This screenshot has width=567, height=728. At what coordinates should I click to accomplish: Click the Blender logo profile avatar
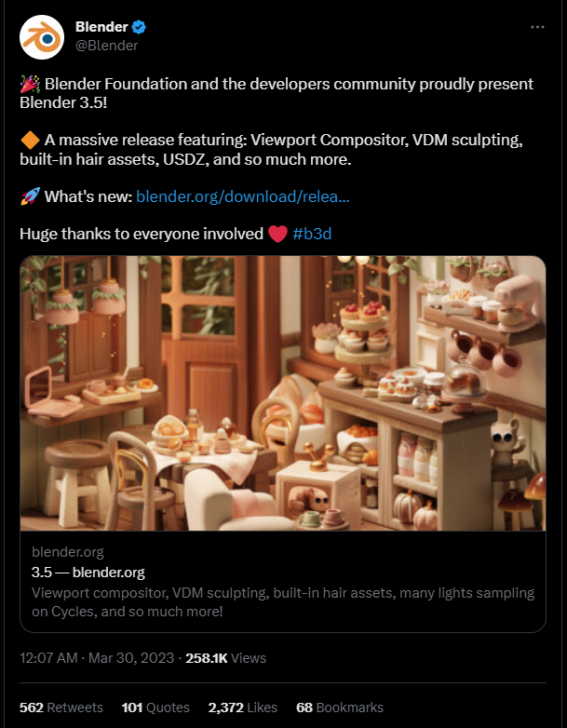point(42,37)
